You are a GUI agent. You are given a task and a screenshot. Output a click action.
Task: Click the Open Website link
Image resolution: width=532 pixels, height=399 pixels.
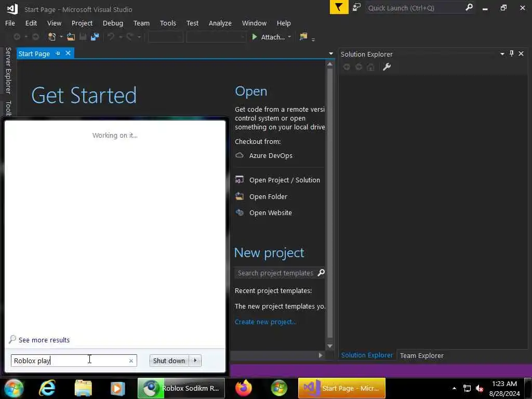[x=270, y=212]
